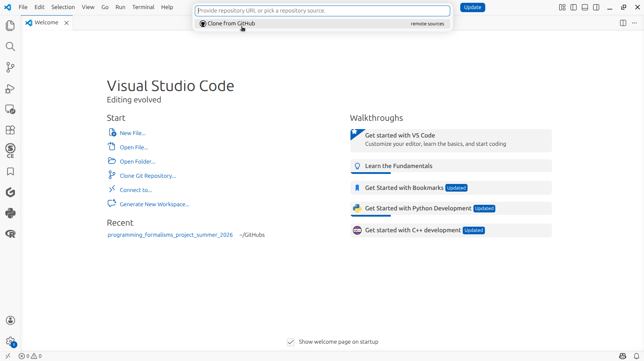The image size is (644, 361).
Task: Toggle the bottom Panel visibility
Action: coord(585,7)
